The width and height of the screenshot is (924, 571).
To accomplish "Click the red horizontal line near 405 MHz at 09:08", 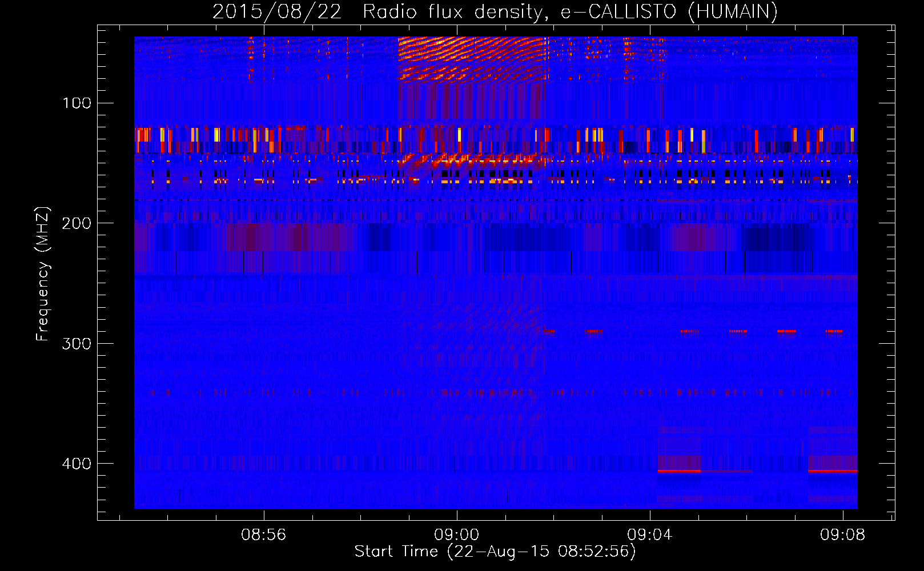I will click(833, 471).
